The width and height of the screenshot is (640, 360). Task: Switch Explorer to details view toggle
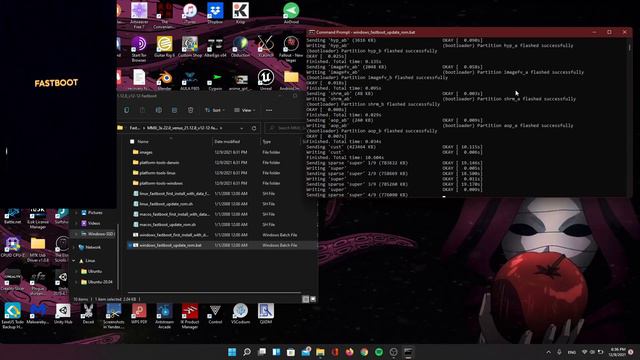click(x=305, y=299)
